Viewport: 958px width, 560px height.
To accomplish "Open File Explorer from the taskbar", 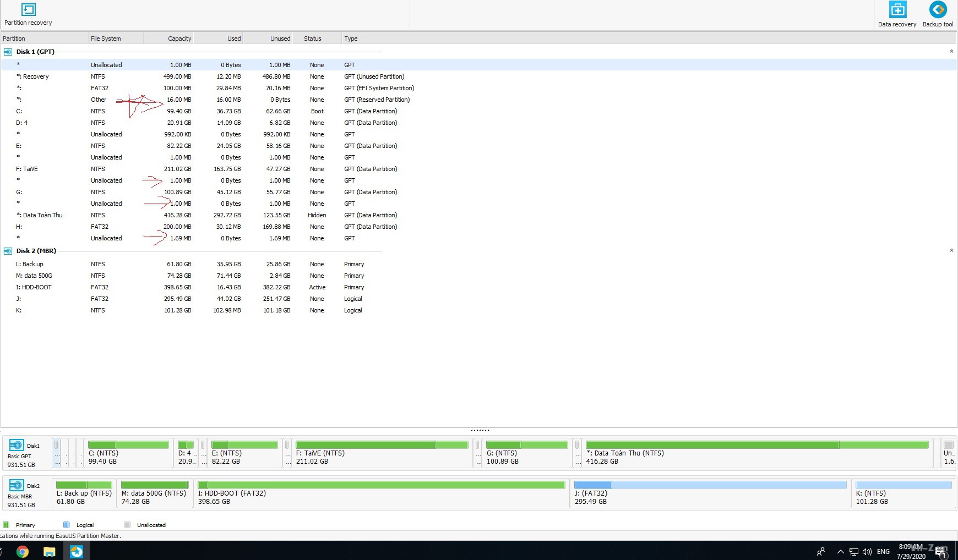I will (x=50, y=551).
